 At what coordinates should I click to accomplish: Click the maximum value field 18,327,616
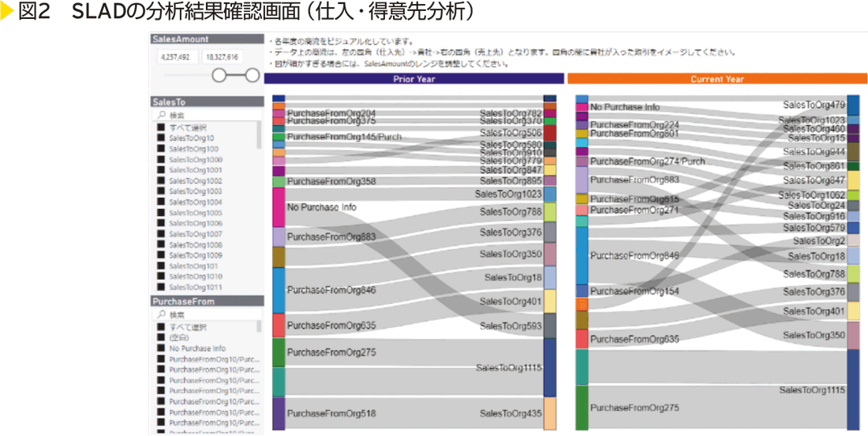tap(221, 57)
